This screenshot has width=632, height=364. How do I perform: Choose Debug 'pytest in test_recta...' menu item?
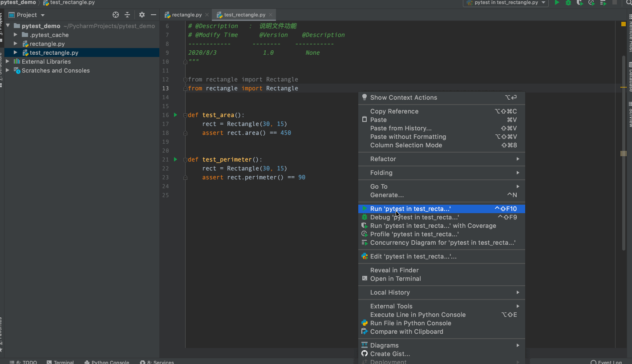coord(442,217)
